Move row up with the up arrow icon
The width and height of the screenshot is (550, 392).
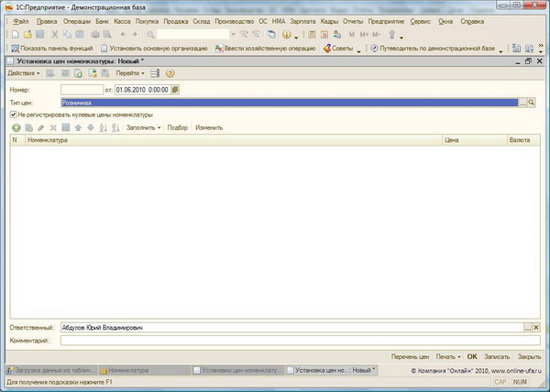pos(77,127)
